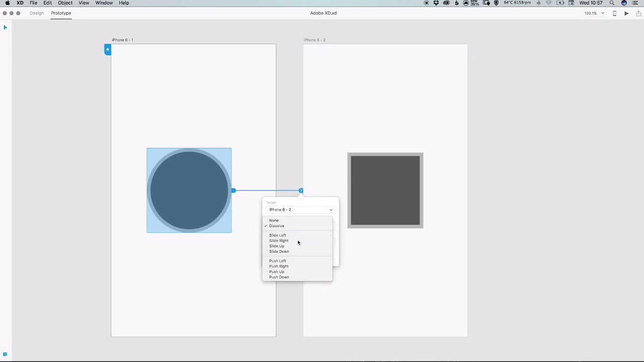
Task: Choose Push Up transition
Action: [297, 271]
